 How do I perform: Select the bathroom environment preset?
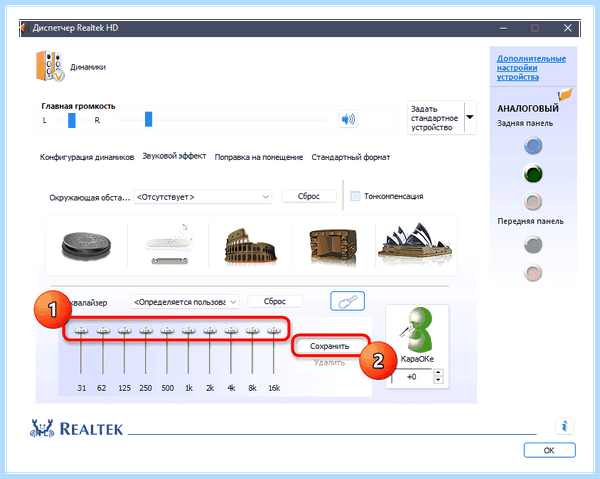tap(168, 244)
